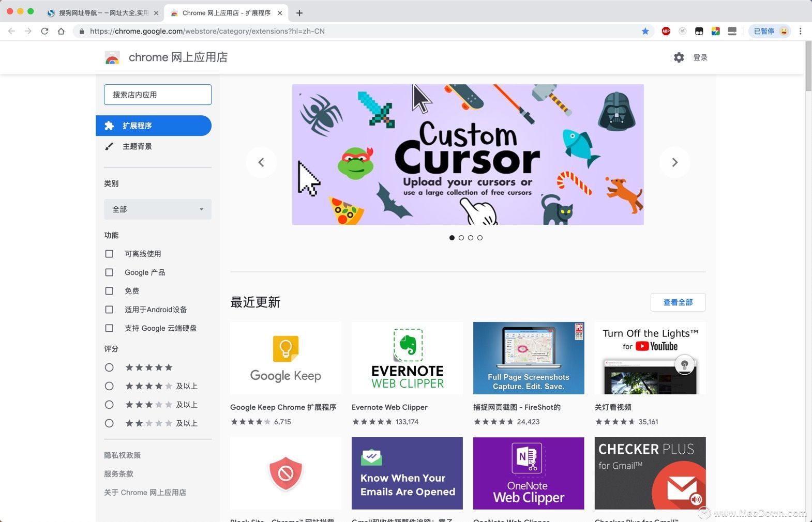Check the 支持 Google 云端硬盘 checkbox

[x=109, y=328]
